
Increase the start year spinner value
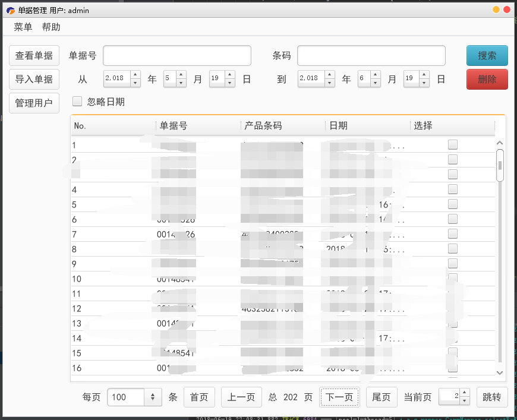(x=135, y=75)
